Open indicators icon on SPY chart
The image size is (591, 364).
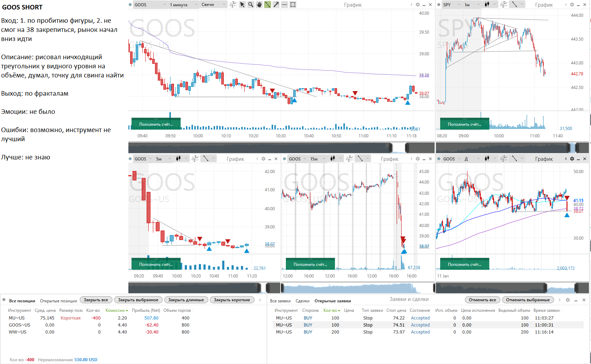pos(504,5)
